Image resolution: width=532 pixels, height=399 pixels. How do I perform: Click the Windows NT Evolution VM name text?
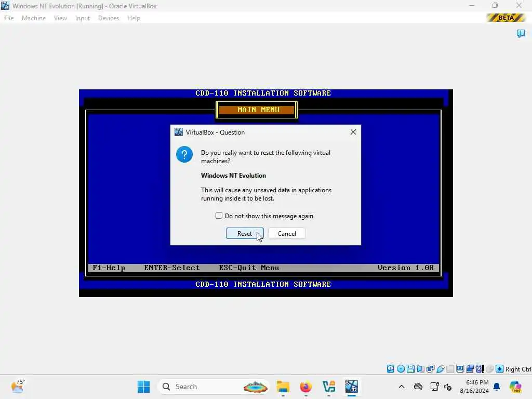click(233, 176)
